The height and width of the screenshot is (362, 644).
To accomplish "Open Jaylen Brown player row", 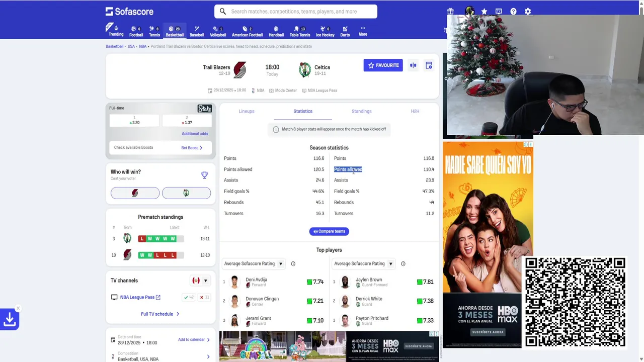I will [383, 282].
